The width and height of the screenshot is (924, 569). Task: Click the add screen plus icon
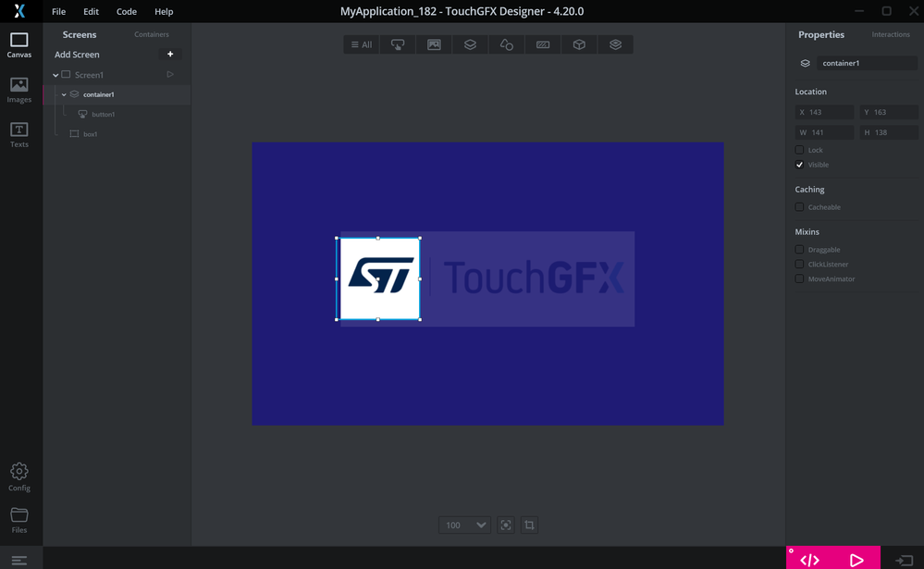click(x=170, y=55)
